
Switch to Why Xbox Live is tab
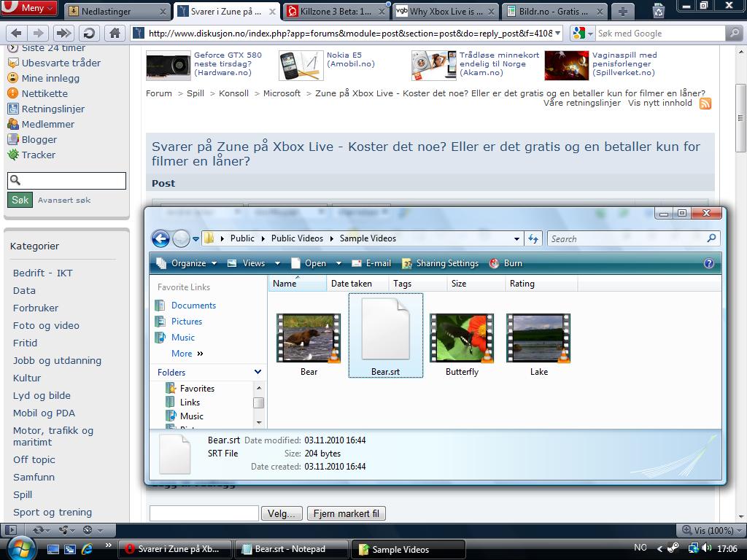tap(445, 12)
